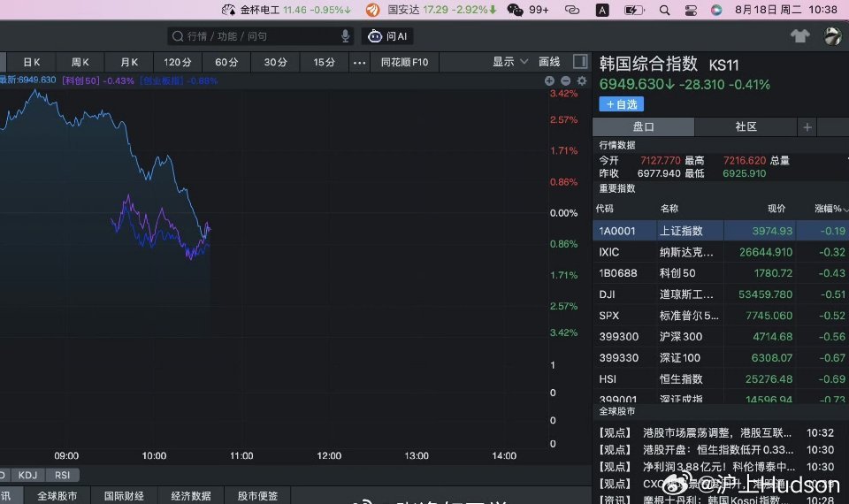The image size is (849, 504).
Task: Select the 上证指数 row
Action: coord(721,231)
